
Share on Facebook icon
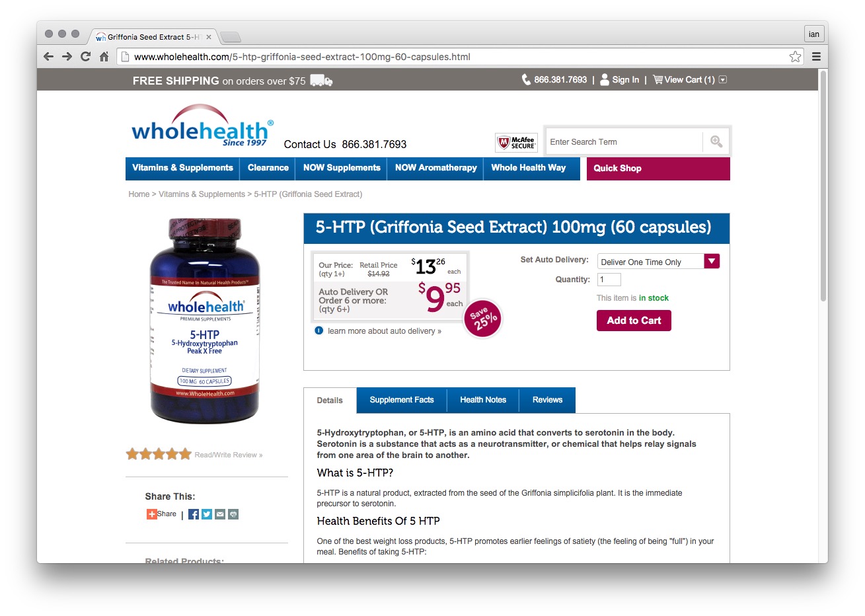[194, 514]
